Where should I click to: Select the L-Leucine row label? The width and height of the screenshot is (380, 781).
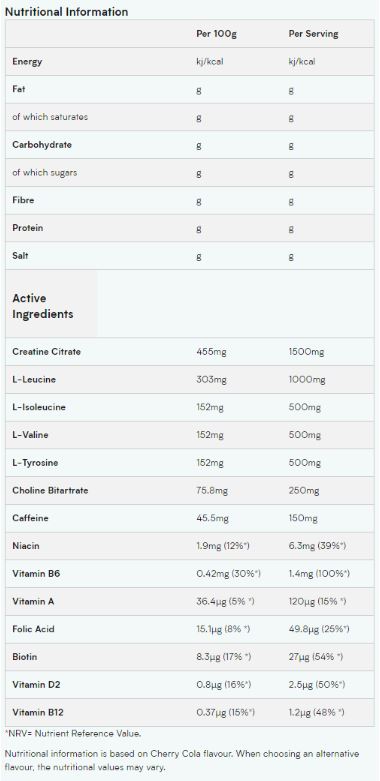34,380
